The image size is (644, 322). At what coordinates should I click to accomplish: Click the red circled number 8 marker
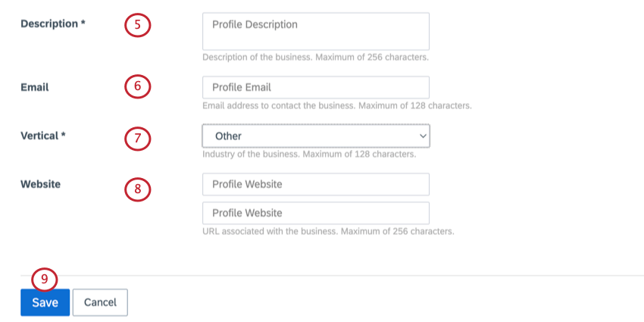138,189
